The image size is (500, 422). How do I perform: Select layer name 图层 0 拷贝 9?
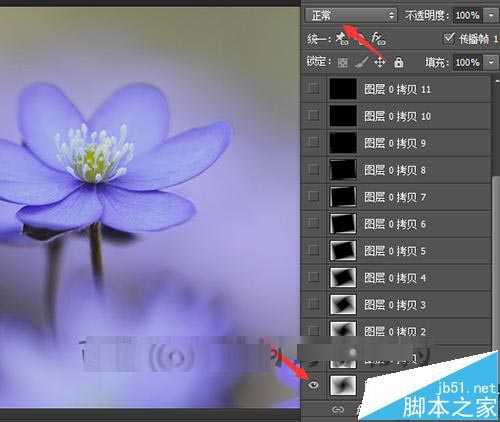coord(395,143)
